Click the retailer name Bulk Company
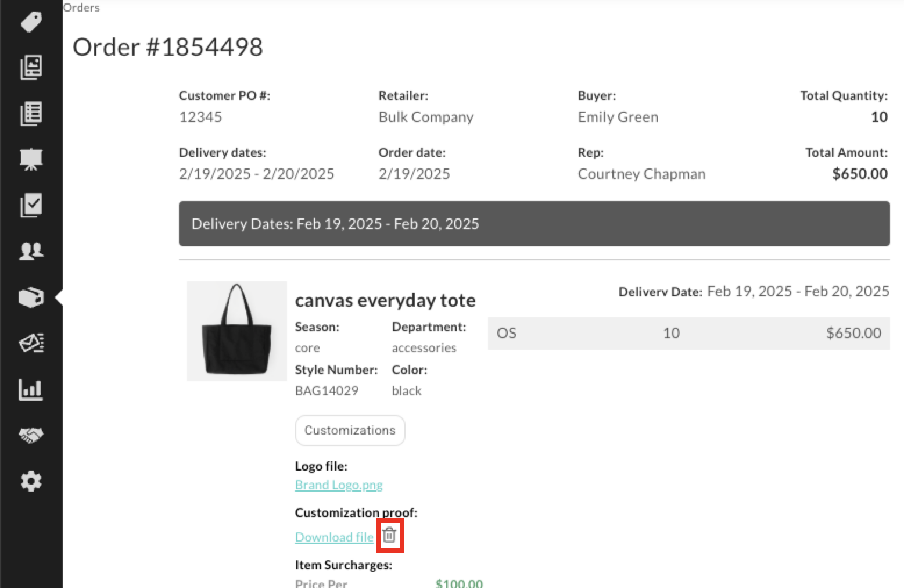The height and width of the screenshot is (588, 904). click(x=426, y=117)
